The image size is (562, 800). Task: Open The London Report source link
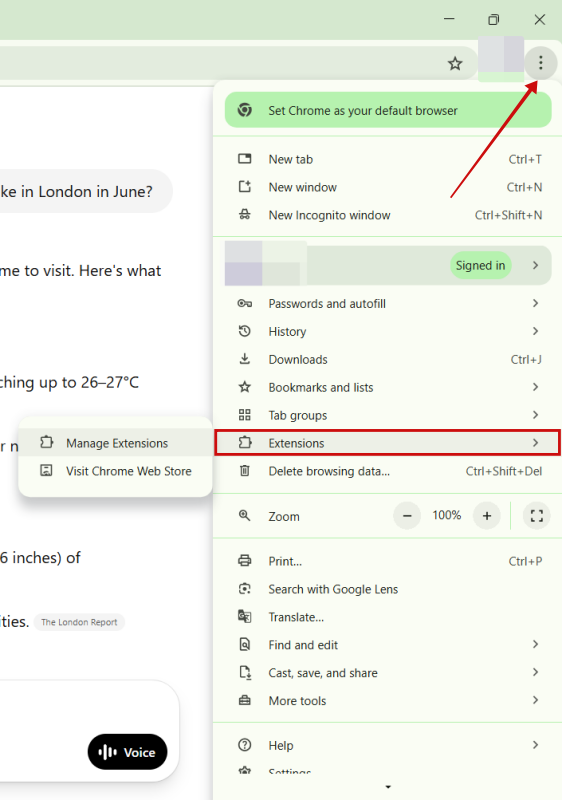click(79, 622)
